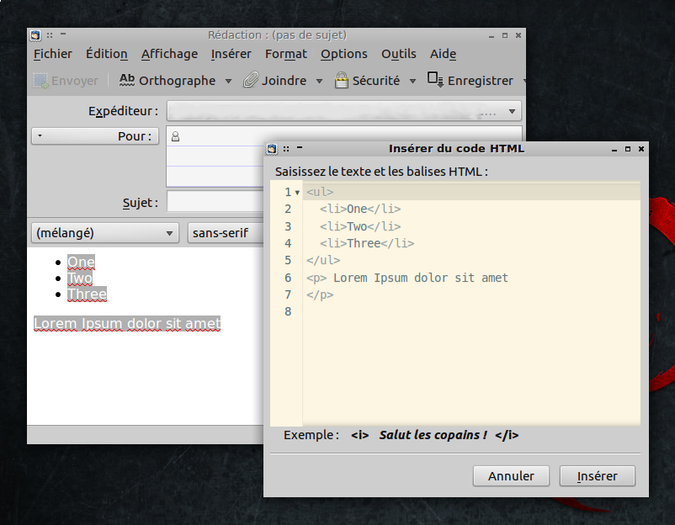This screenshot has height=525, width=675.
Task: Click the Annuler button
Action: [511, 476]
